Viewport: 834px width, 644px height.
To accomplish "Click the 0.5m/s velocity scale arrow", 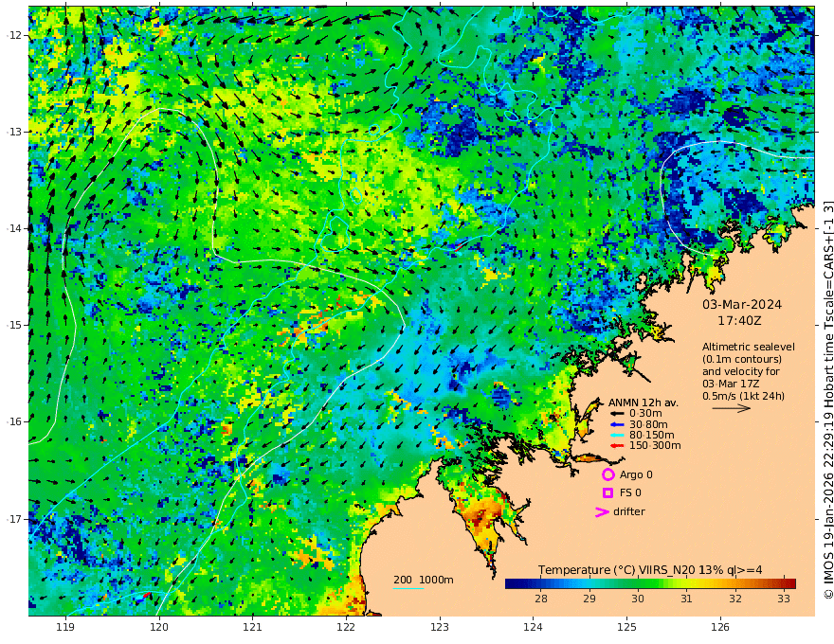I will coord(732,408).
